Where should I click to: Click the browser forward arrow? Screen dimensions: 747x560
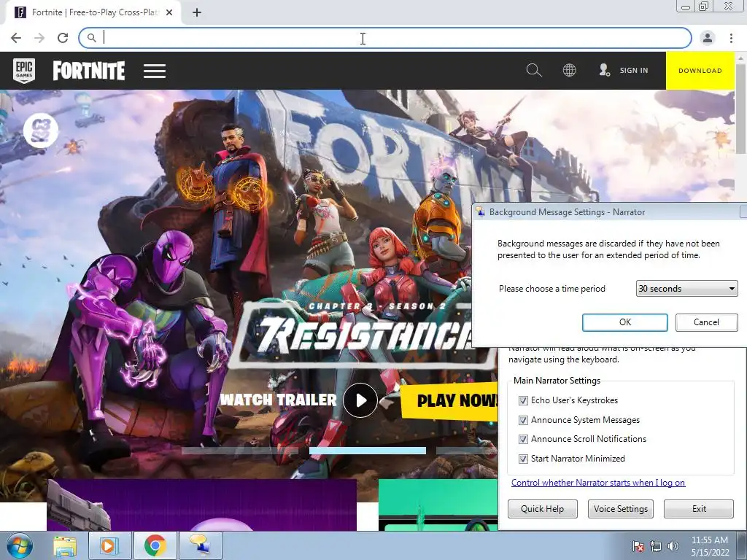(39, 38)
